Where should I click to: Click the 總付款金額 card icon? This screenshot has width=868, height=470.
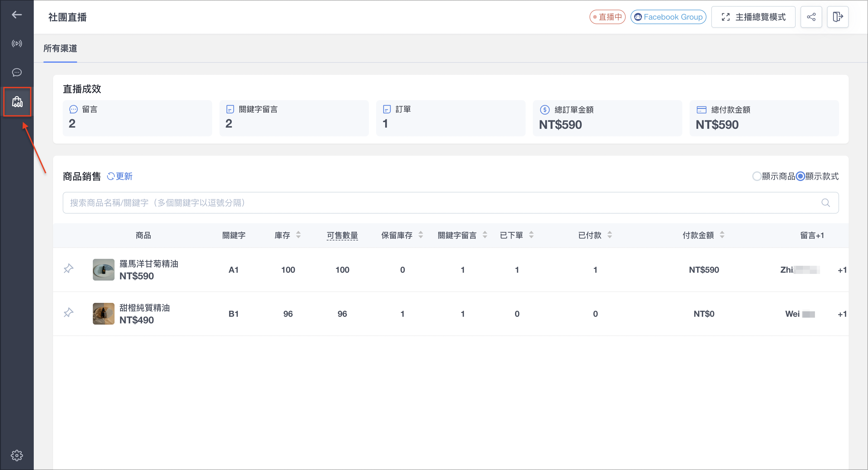(702, 110)
